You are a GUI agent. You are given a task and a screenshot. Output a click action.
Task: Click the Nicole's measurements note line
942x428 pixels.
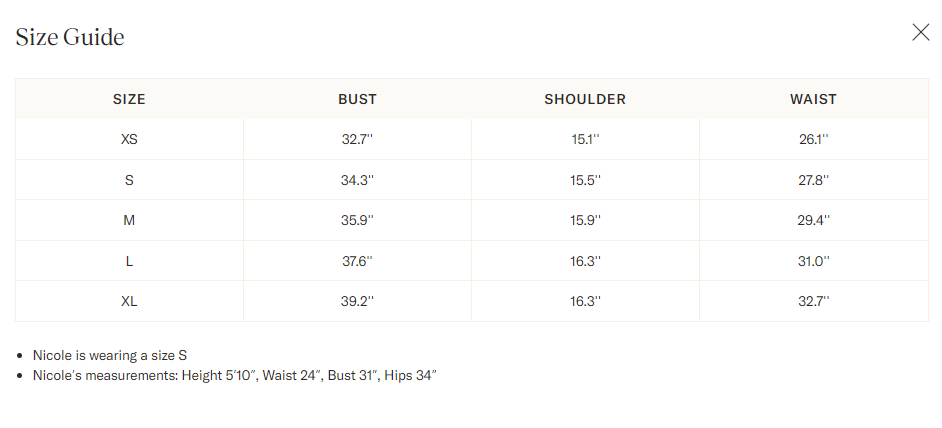tap(235, 376)
